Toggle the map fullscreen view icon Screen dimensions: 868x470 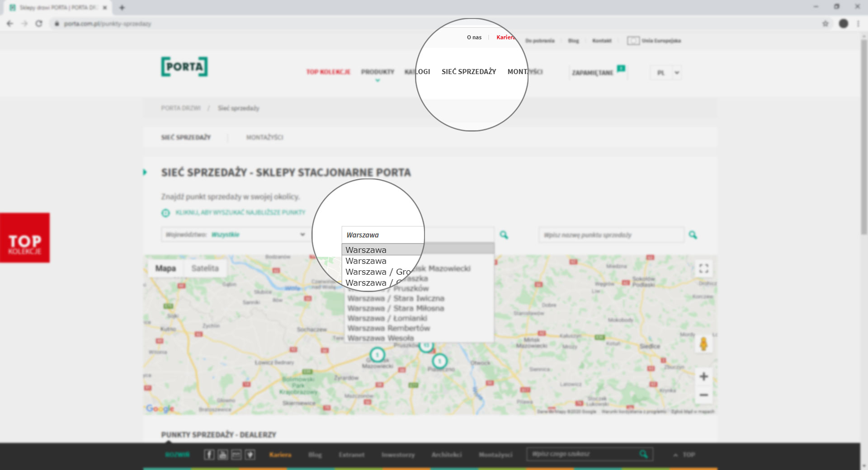click(703, 268)
